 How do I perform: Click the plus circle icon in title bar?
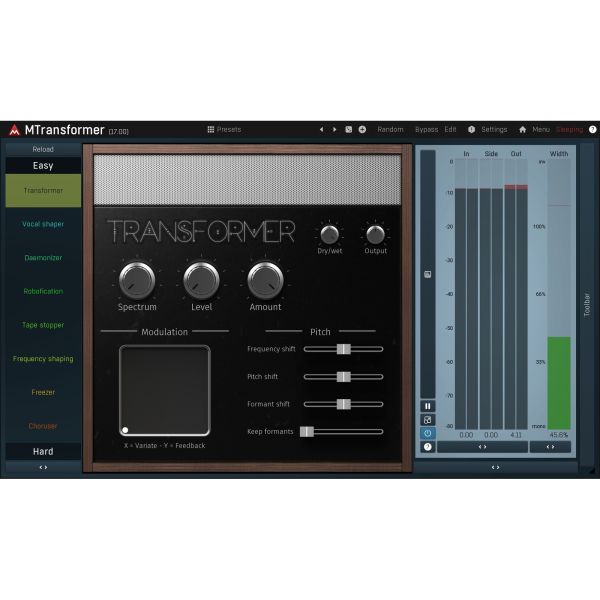(362, 129)
